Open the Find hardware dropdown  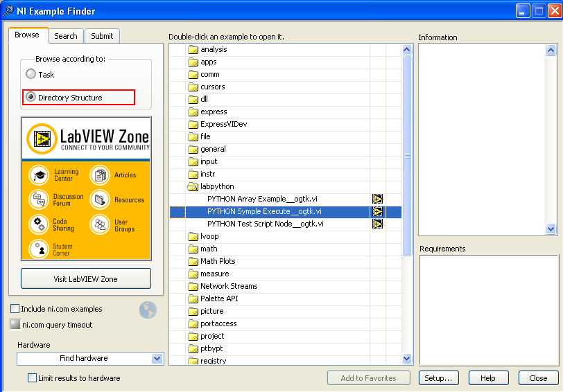coord(157,359)
